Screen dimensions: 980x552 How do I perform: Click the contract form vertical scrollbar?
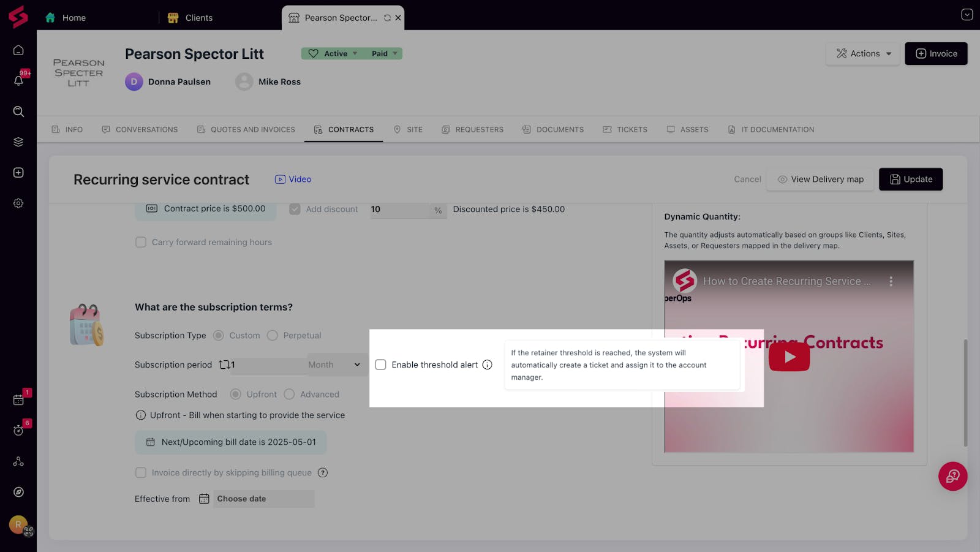coord(965,393)
